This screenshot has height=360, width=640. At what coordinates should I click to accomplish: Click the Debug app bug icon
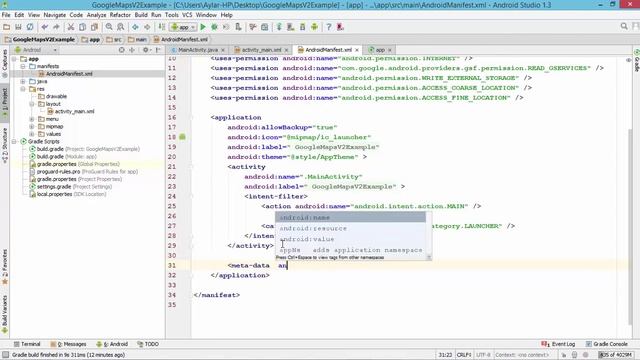coord(214,27)
